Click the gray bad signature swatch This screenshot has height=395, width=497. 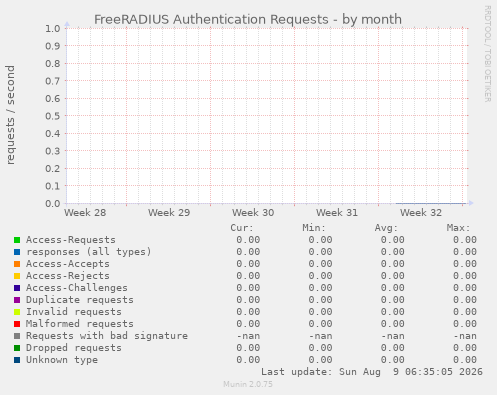(x=17, y=336)
